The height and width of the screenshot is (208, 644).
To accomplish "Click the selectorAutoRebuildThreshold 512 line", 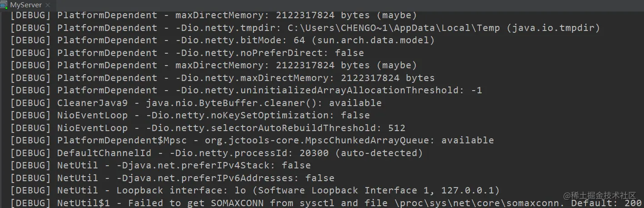I will pyautogui.click(x=231, y=128).
